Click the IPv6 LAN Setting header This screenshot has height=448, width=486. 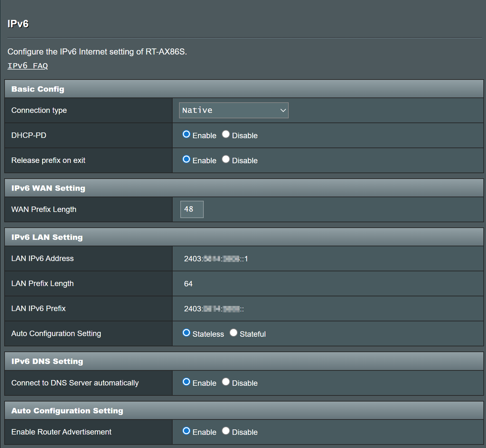[x=47, y=237]
